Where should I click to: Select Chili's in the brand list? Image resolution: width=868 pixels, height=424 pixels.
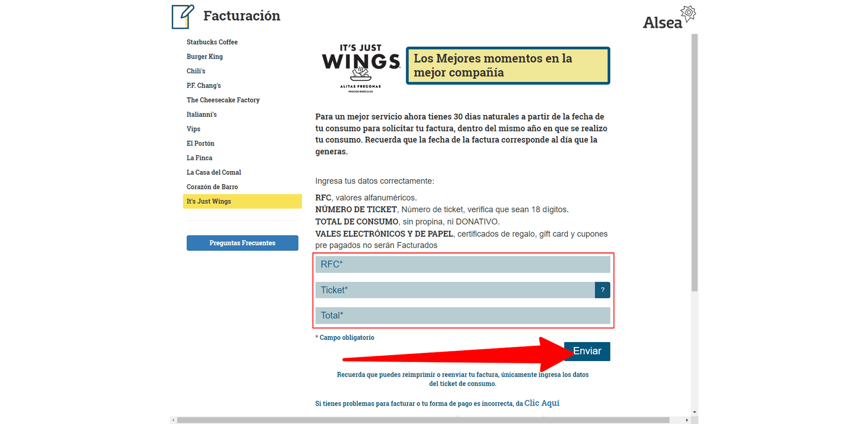[x=196, y=71]
